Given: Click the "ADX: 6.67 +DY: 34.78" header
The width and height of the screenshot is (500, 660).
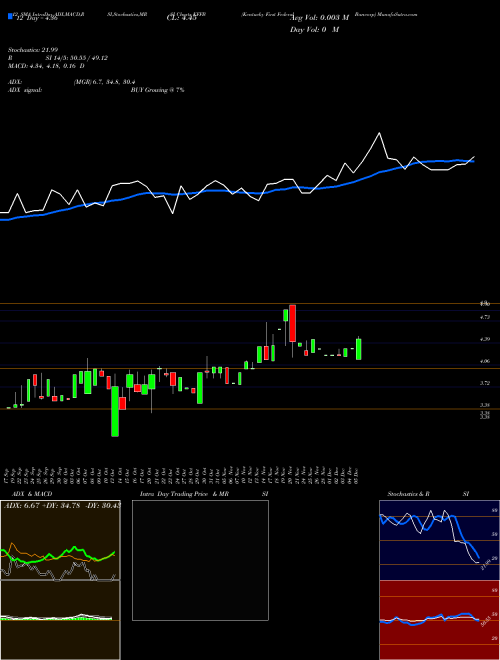Looking at the screenshot, I should click(42, 506).
